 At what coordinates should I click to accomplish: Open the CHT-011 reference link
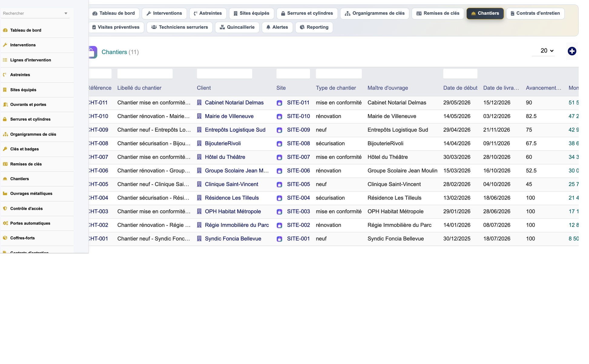point(98,103)
